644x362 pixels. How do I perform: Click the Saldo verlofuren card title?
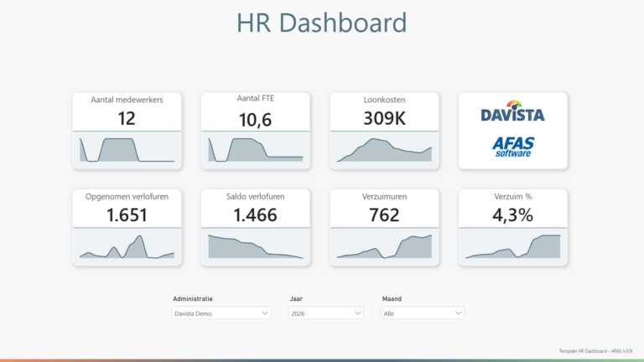pyautogui.click(x=256, y=197)
